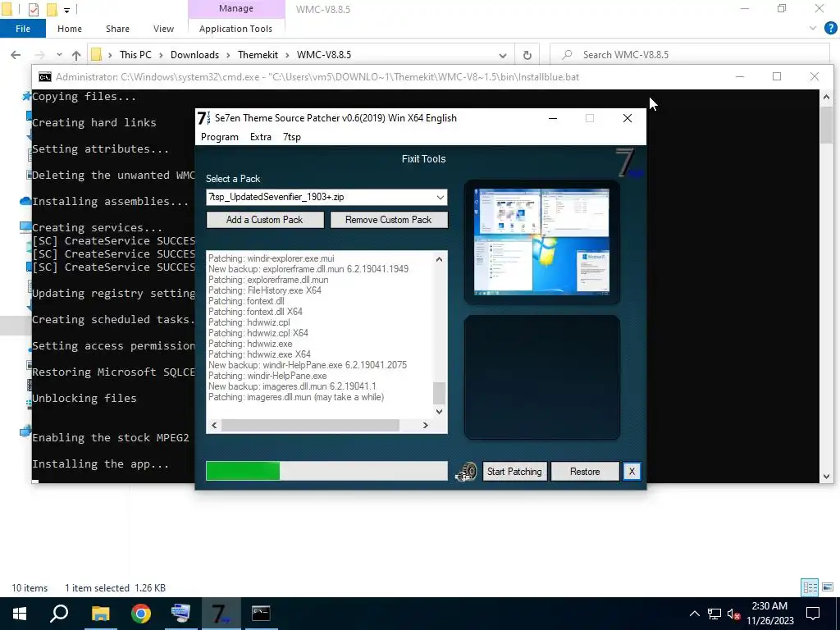
Task: Switch to the Home ribbon tab
Action: (70, 29)
